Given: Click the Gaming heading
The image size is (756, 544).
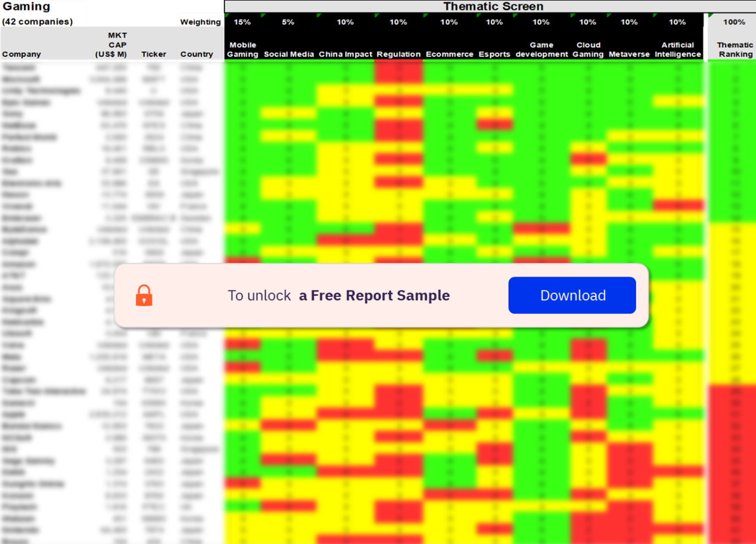Looking at the screenshot, I should (26, 7).
